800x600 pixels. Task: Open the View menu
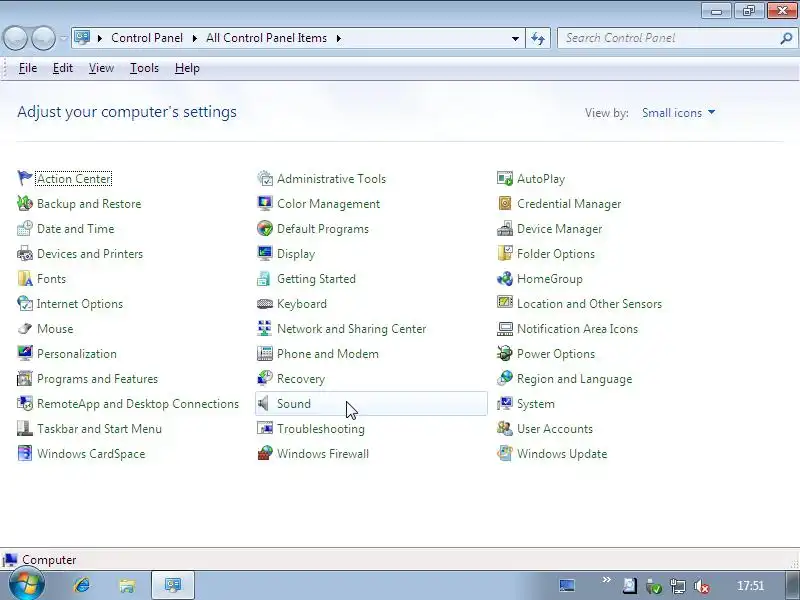101,68
